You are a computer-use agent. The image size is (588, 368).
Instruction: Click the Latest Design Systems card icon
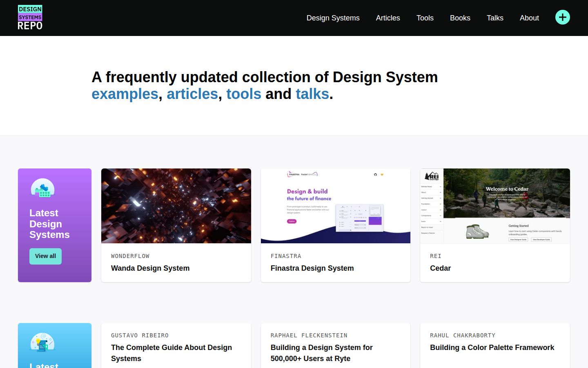(x=42, y=188)
